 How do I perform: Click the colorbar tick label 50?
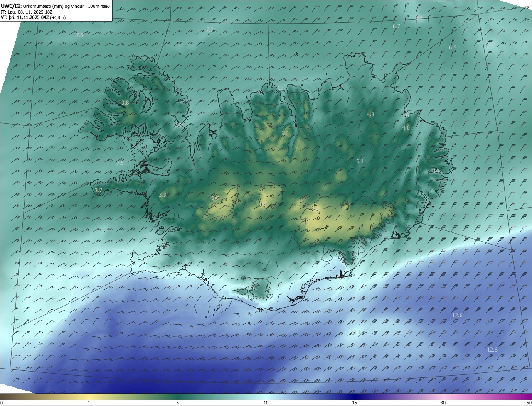click(x=529, y=403)
